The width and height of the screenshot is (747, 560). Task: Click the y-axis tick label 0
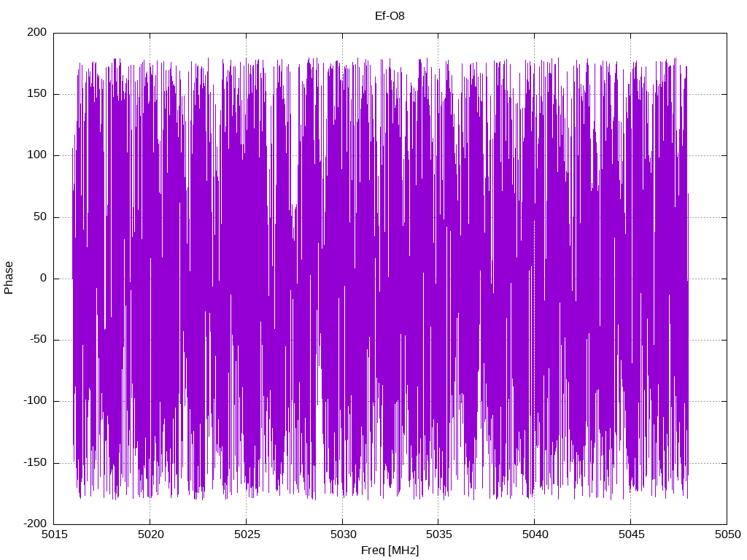click(43, 278)
